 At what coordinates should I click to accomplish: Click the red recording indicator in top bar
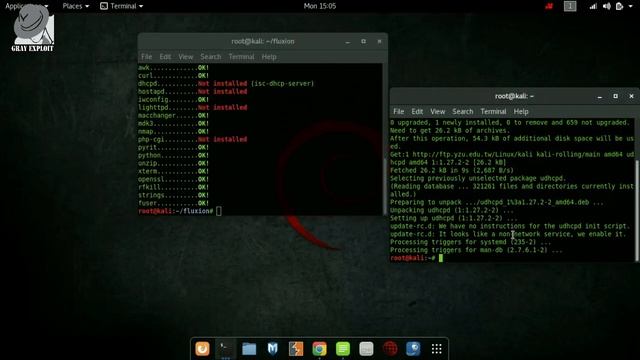coord(549,6)
